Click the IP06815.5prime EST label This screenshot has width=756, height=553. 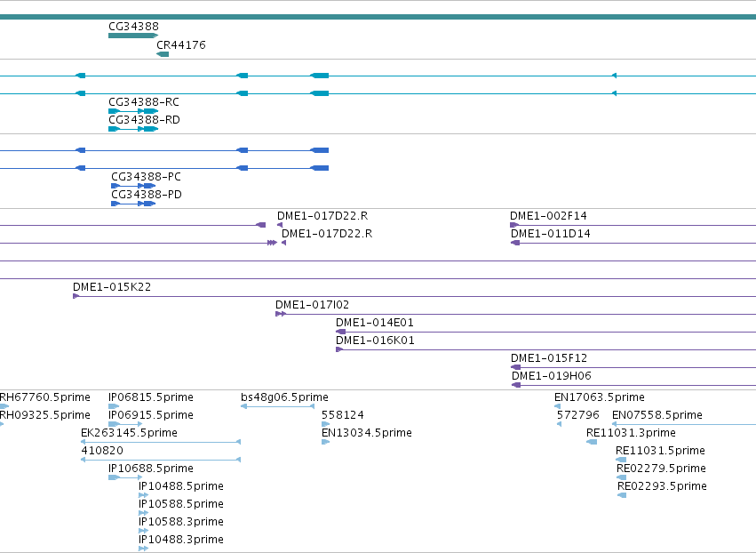[x=151, y=397]
